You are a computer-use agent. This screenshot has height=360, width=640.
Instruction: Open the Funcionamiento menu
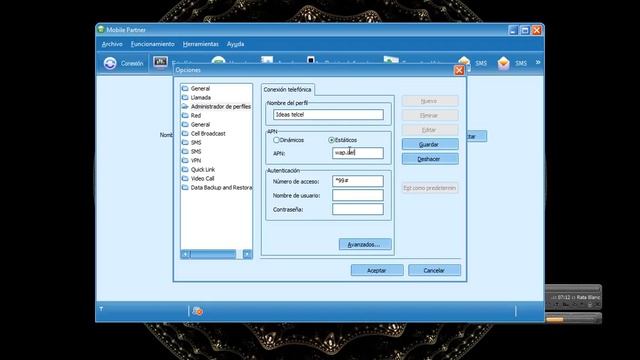pos(153,44)
